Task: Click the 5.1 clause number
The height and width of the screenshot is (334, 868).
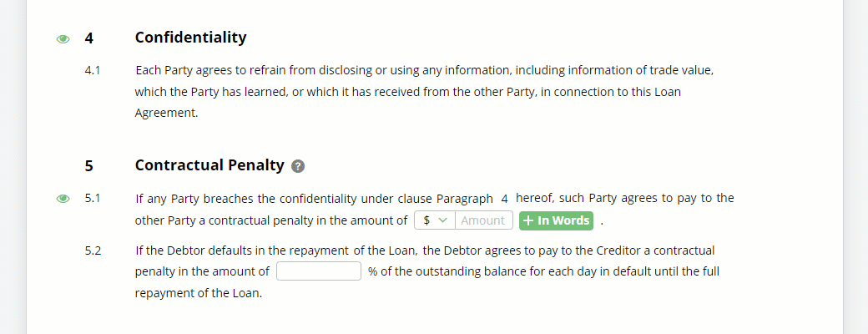Action: tap(93, 198)
